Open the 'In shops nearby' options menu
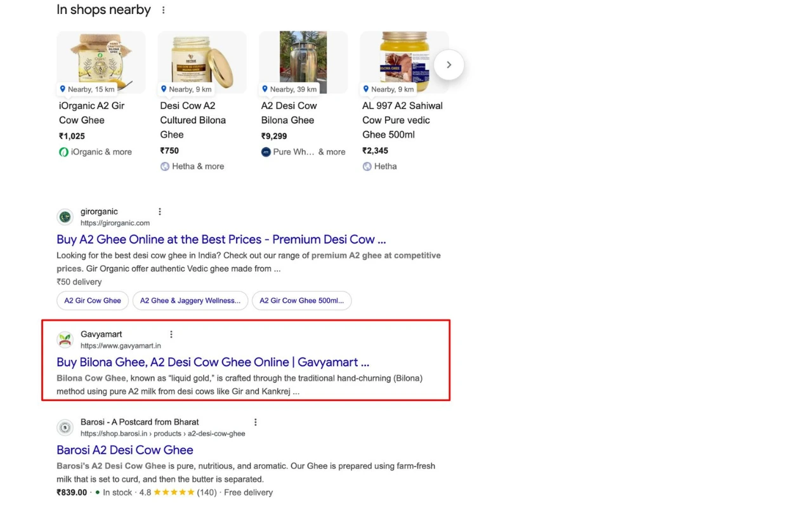 (x=163, y=10)
